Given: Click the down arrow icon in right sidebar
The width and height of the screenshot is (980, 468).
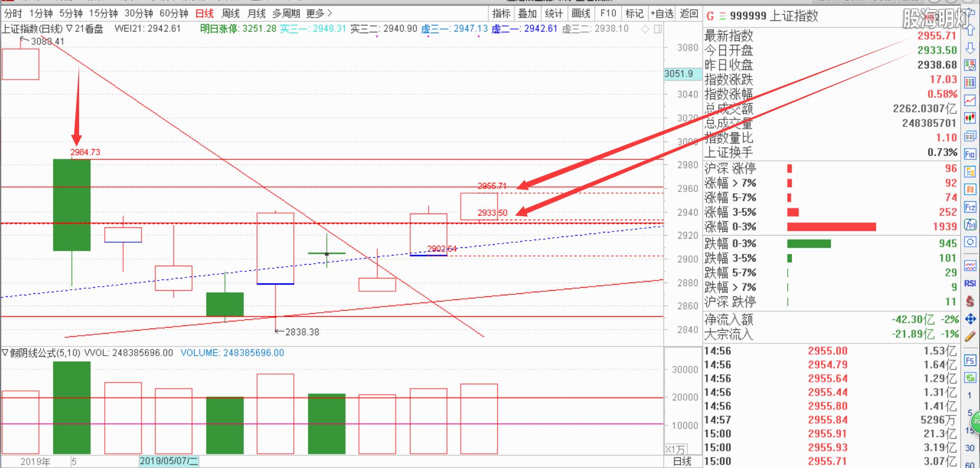Looking at the screenshot, I should tap(970, 49).
